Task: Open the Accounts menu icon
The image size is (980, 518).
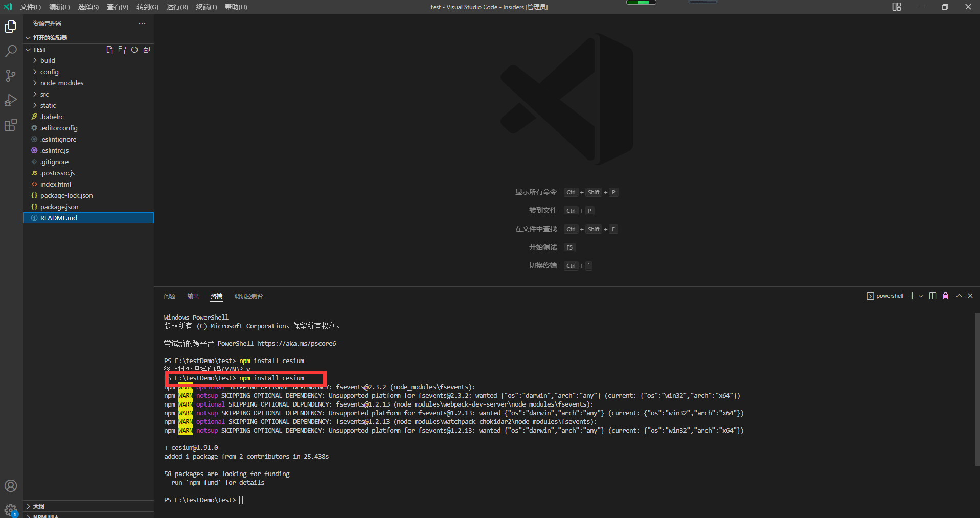Action: click(11, 486)
